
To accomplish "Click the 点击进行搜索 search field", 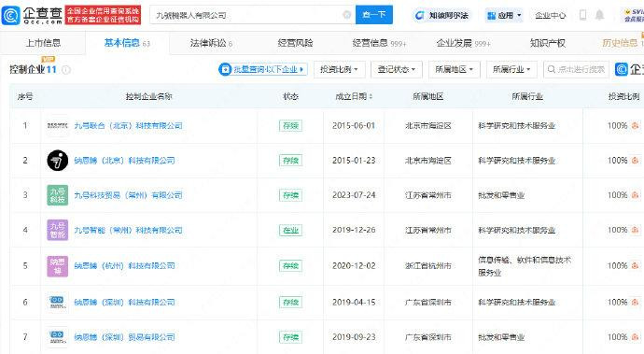I will pos(576,69).
